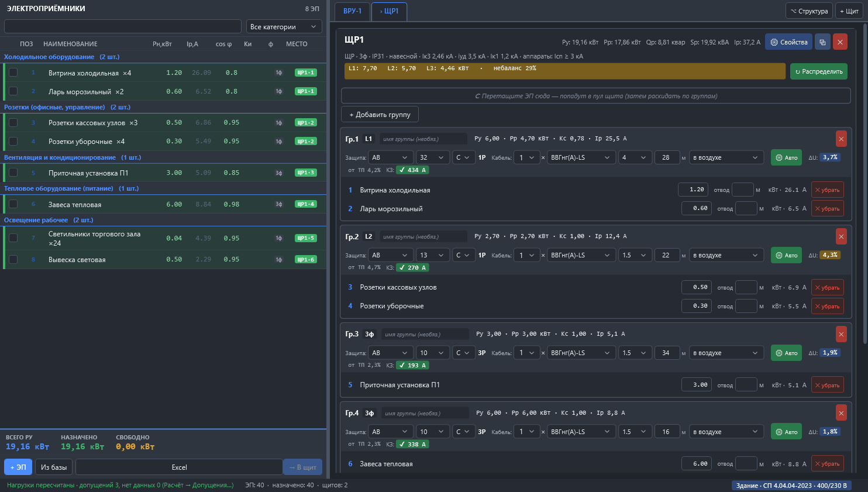Add a new panel with + Щит
Screen dimensions: 868x492
tap(849, 11)
